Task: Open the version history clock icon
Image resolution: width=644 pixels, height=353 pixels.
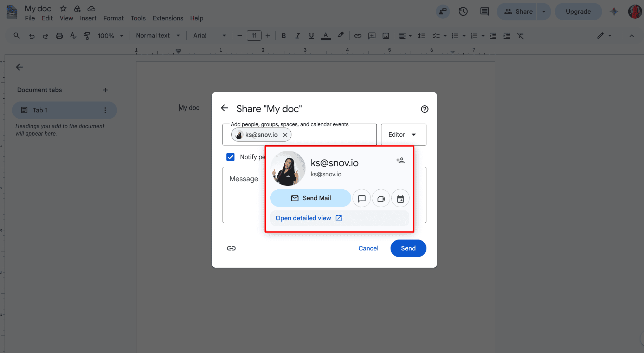Action: click(463, 12)
